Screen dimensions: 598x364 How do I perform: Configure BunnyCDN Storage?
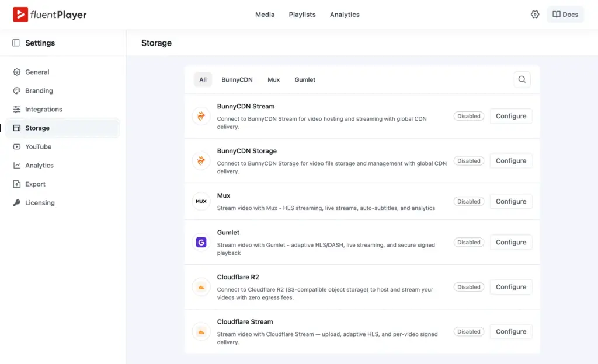510,160
